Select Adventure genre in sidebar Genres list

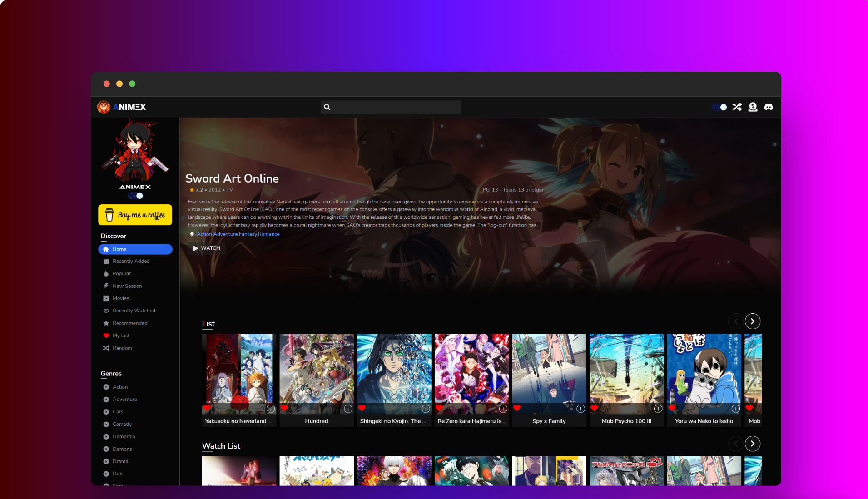[x=125, y=400]
